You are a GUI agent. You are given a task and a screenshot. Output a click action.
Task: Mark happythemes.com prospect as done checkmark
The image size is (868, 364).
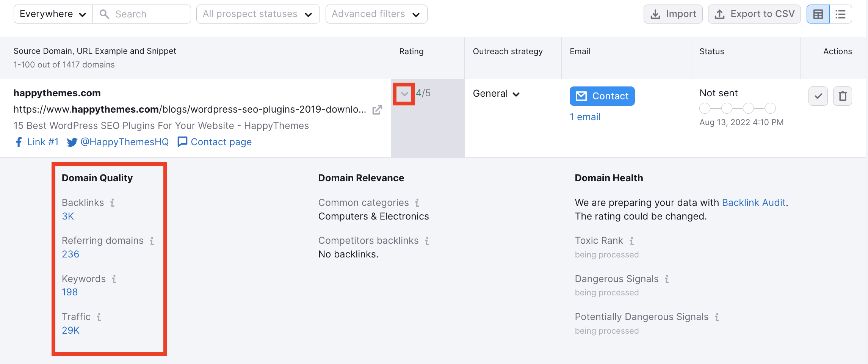pyautogui.click(x=818, y=96)
